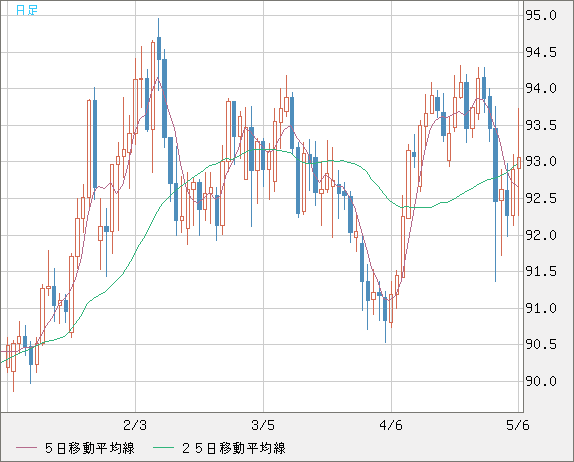
Task: Click the 95.0 price axis label
Action: coord(541,15)
